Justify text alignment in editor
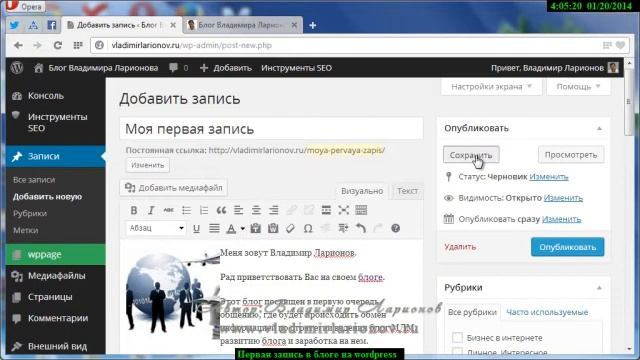The image size is (640, 360). tap(214, 228)
